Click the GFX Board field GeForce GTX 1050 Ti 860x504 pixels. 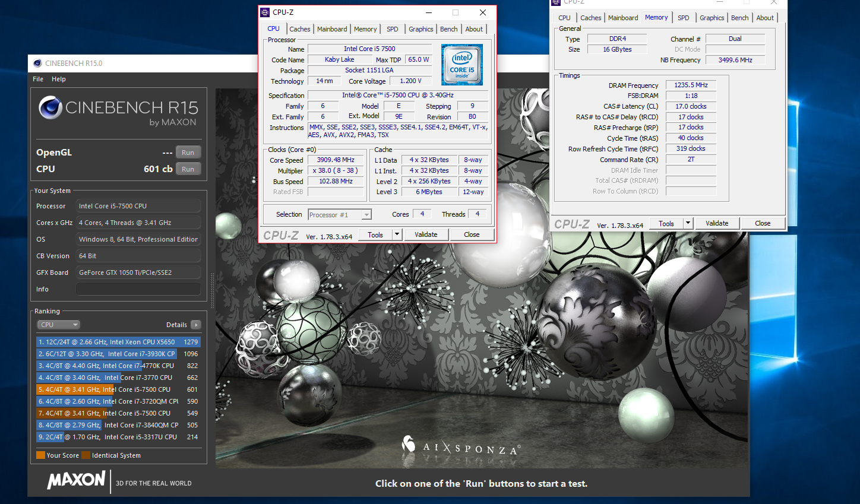[x=138, y=272]
